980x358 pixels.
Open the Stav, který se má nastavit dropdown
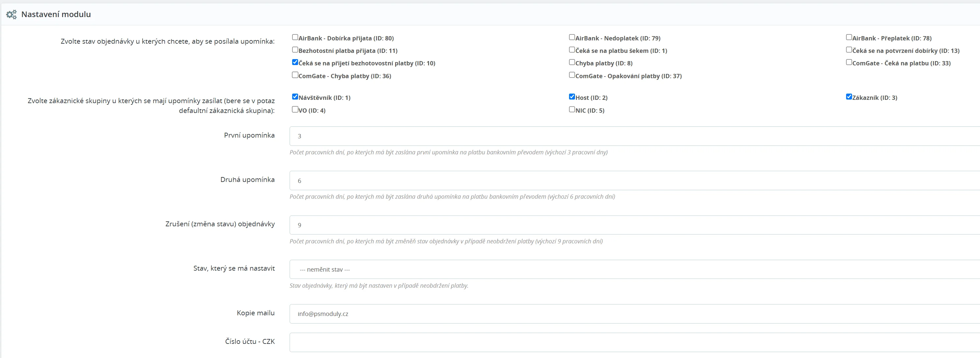tap(632, 269)
